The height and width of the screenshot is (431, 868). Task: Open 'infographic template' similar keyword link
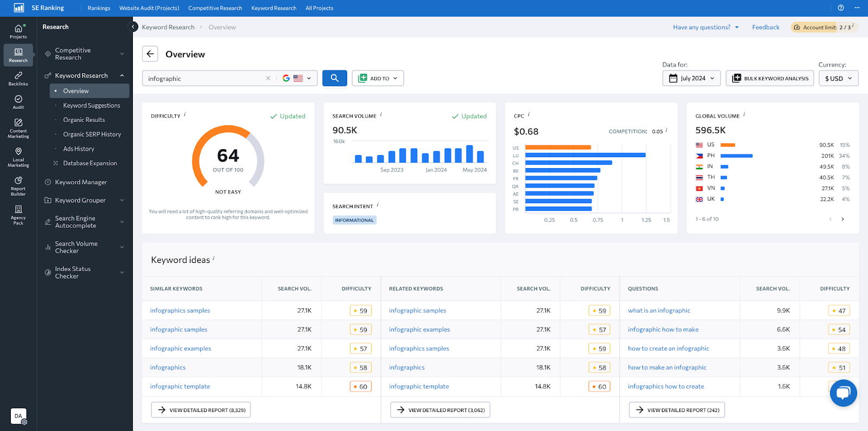[180, 387]
